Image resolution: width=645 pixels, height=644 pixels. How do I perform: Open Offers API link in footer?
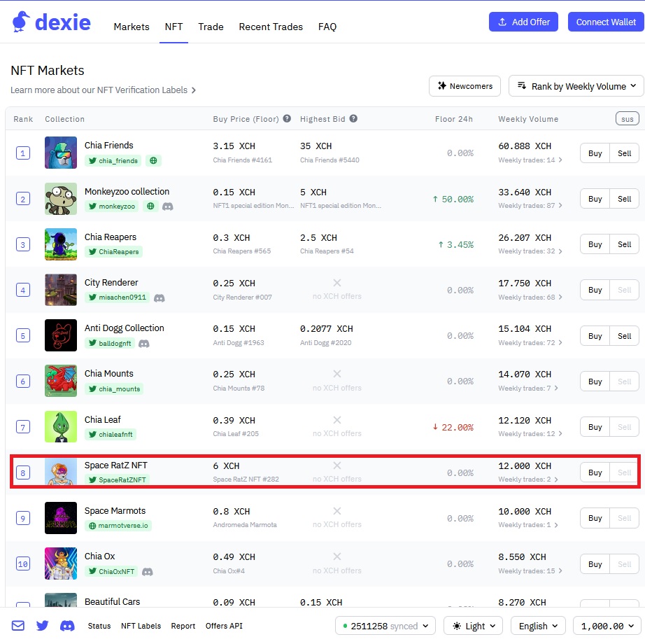pos(224,626)
